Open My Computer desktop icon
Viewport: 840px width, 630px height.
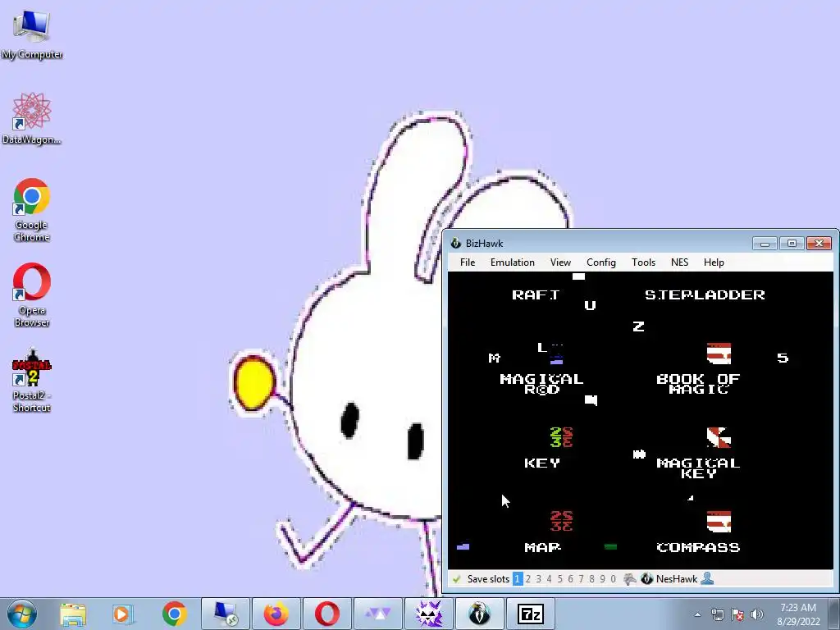point(32,34)
